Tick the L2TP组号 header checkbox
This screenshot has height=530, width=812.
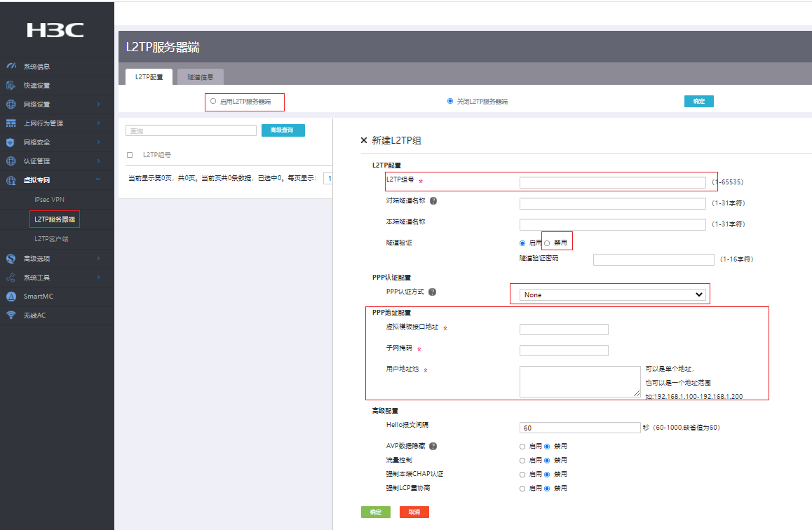click(130, 155)
